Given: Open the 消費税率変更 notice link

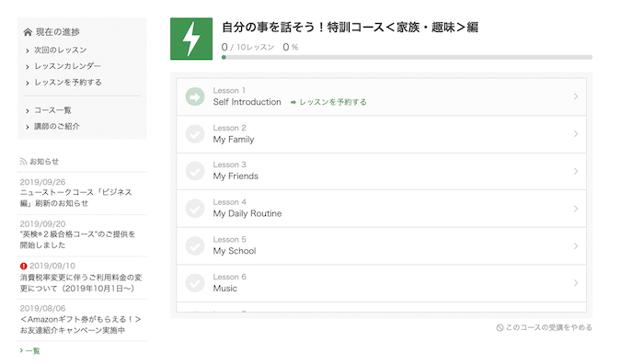Looking at the screenshot, I should coord(81,283).
